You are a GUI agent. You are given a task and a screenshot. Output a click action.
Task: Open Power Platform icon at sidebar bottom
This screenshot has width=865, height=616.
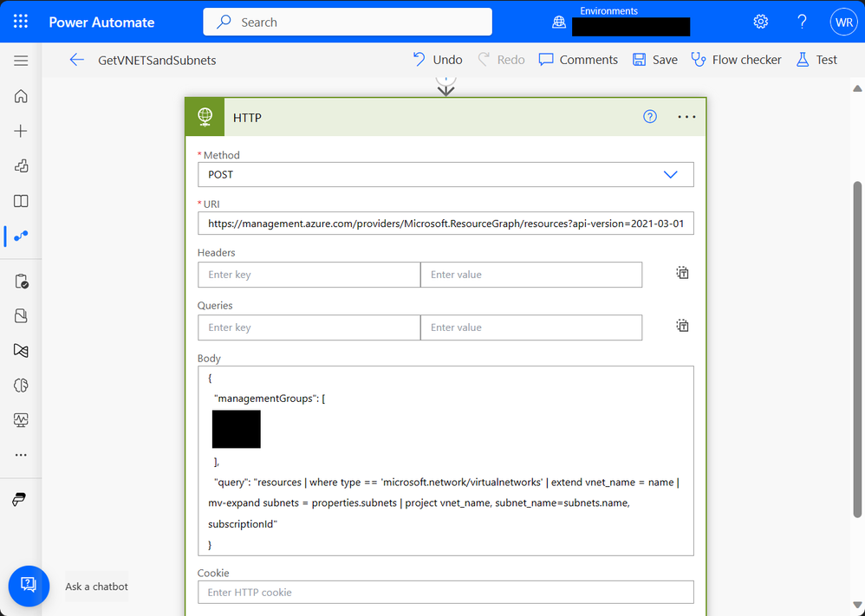[x=20, y=500]
